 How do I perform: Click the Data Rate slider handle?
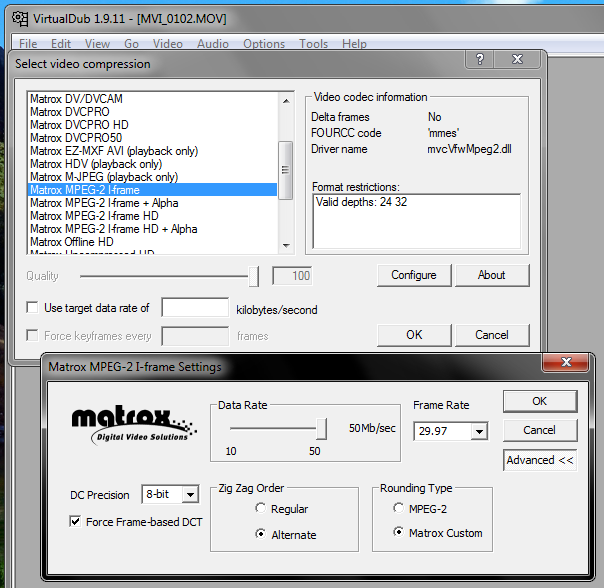pos(321,429)
